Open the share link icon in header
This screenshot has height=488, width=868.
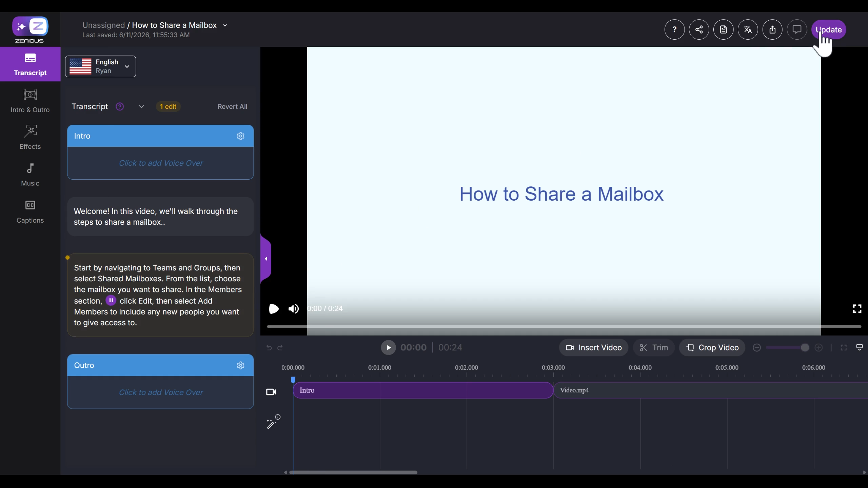(699, 30)
